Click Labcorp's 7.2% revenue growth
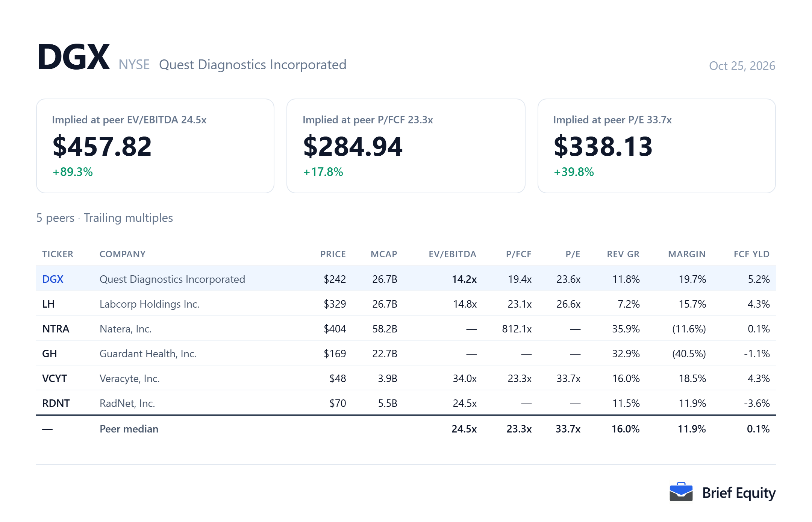This screenshot has height=522, width=812. (x=629, y=304)
